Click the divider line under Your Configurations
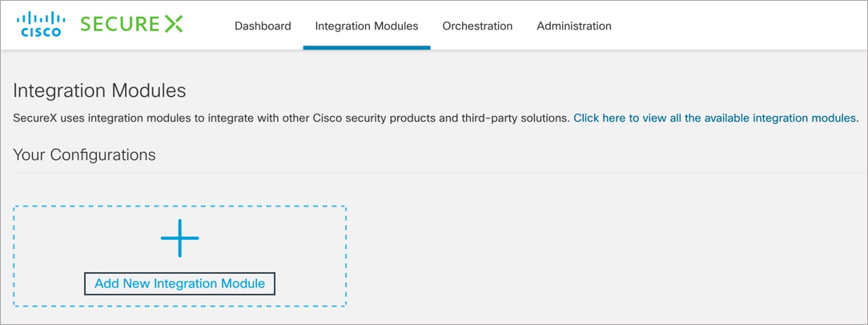The height and width of the screenshot is (325, 868). (x=434, y=173)
